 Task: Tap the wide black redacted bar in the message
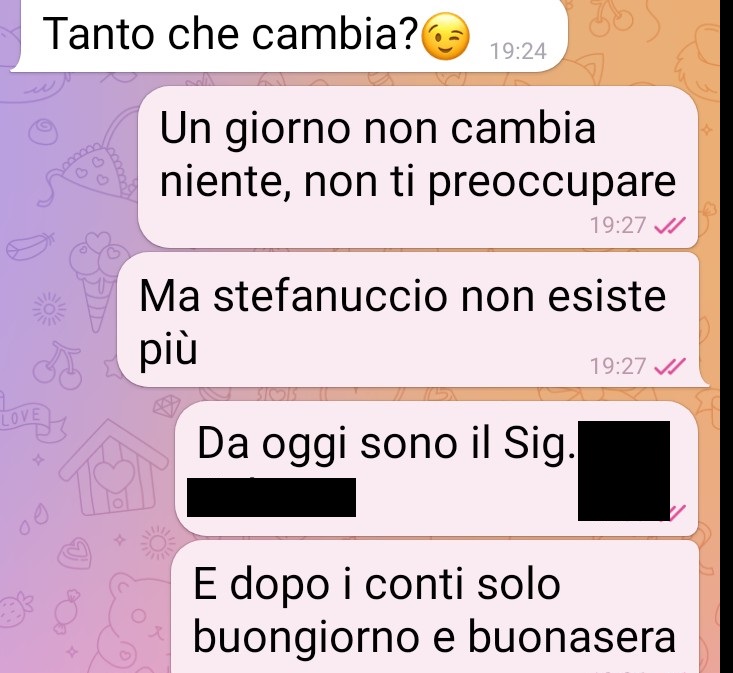272,497
